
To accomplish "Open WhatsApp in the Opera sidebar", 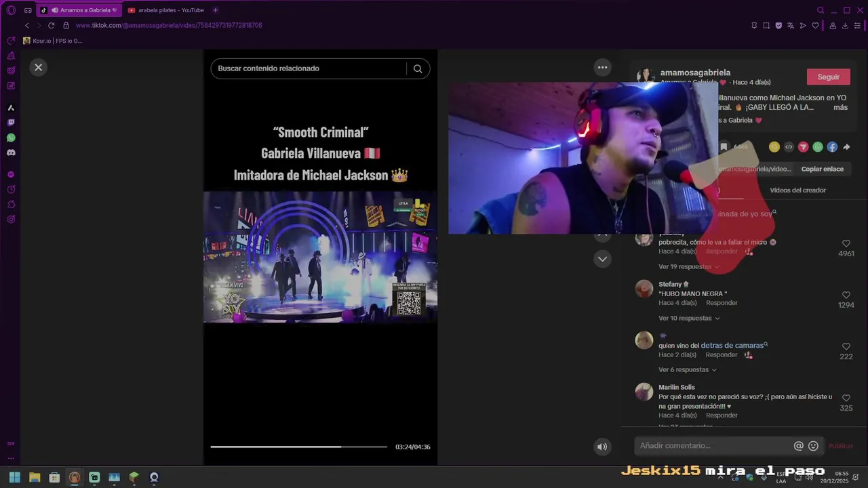I will tap(11, 138).
